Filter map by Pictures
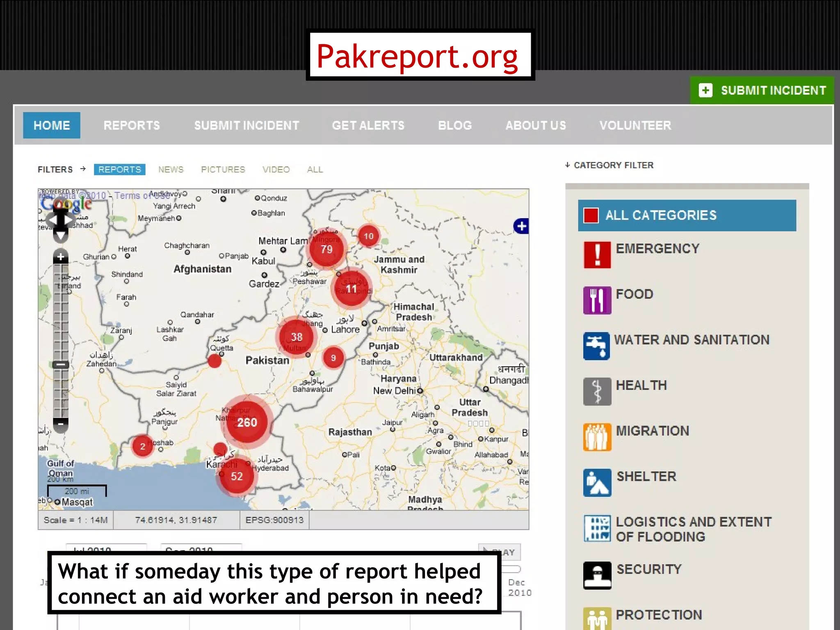This screenshot has width=840, height=630. point(223,169)
